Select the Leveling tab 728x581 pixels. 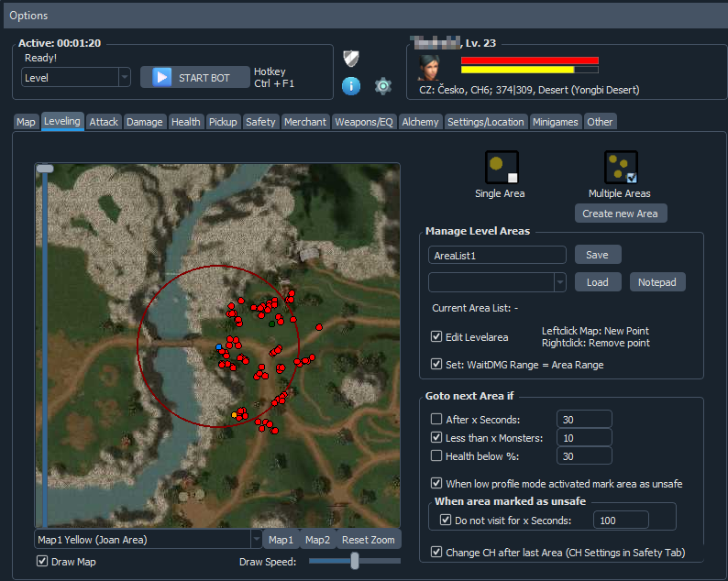pos(62,121)
